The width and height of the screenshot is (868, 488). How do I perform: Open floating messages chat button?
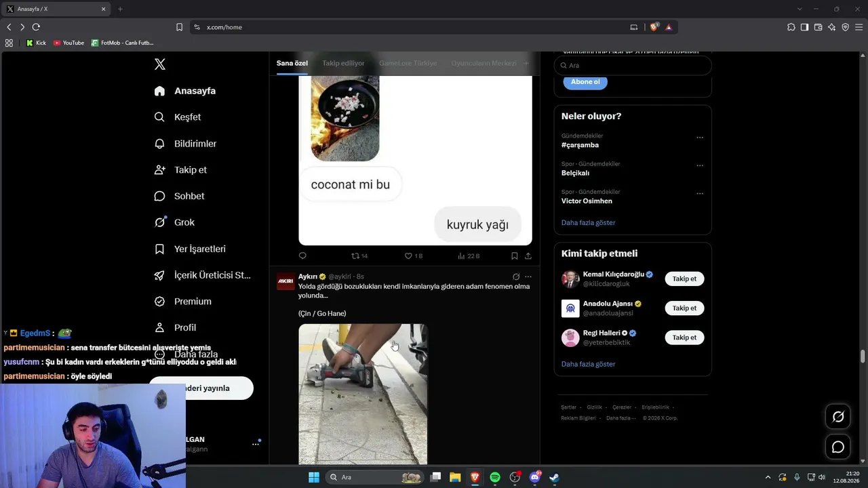coord(838,447)
